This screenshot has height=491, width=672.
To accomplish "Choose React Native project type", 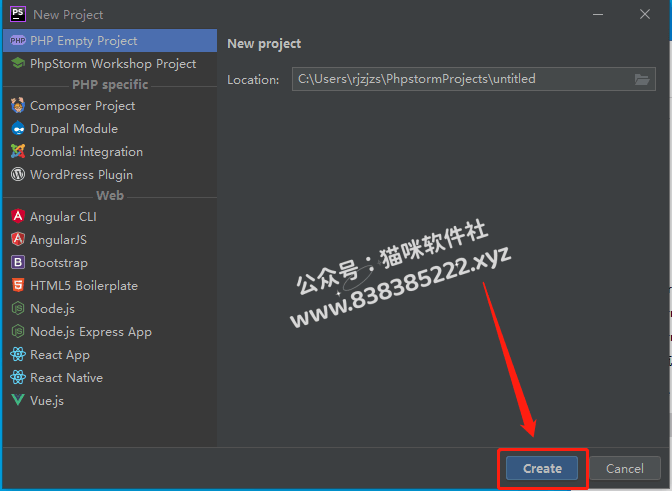I will [x=110, y=377].
